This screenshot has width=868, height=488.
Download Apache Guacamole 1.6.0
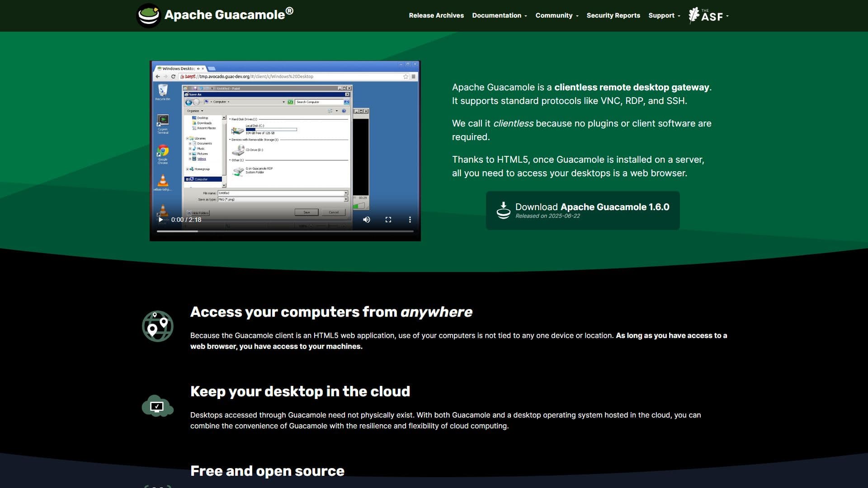tap(583, 211)
